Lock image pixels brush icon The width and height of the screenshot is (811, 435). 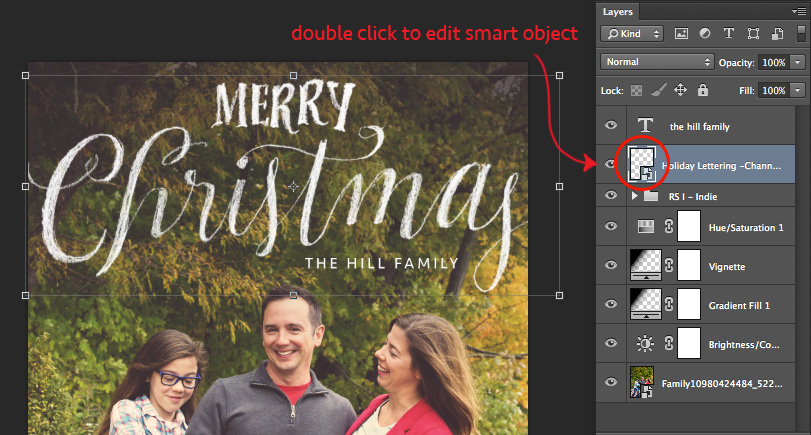tap(658, 90)
